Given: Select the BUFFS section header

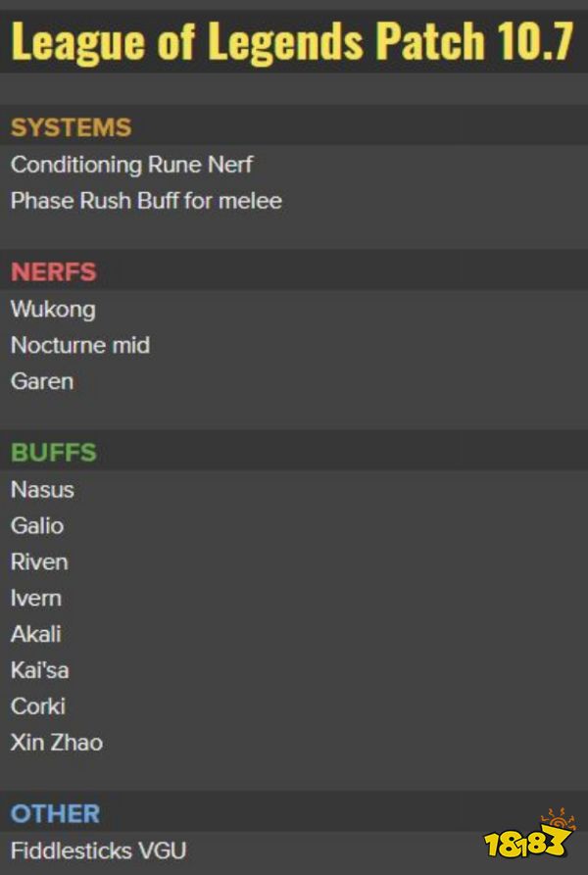Looking at the screenshot, I should (x=54, y=453).
